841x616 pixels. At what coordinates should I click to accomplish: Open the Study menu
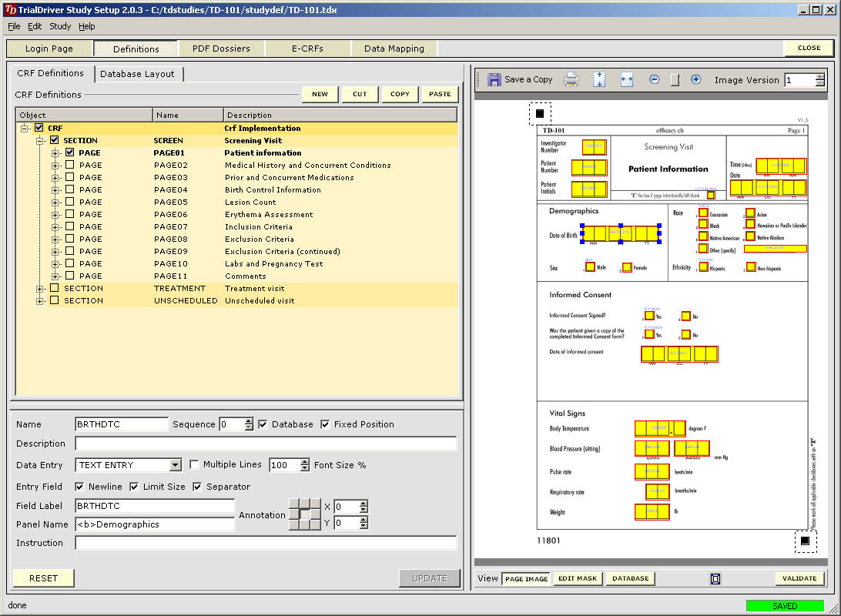(60, 26)
